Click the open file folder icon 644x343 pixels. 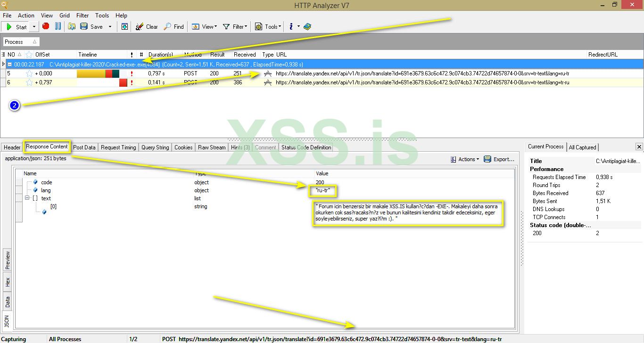72,27
